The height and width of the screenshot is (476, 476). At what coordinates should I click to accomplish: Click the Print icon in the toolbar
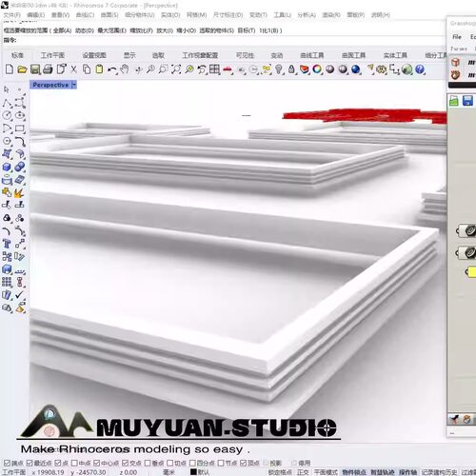pyautogui.click(x=48, y=69)
